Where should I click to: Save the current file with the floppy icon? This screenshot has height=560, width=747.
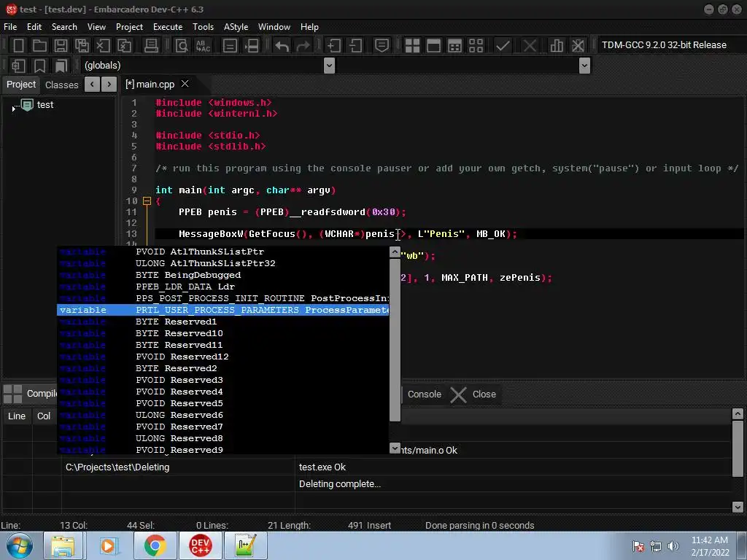(x=61, y=46)
